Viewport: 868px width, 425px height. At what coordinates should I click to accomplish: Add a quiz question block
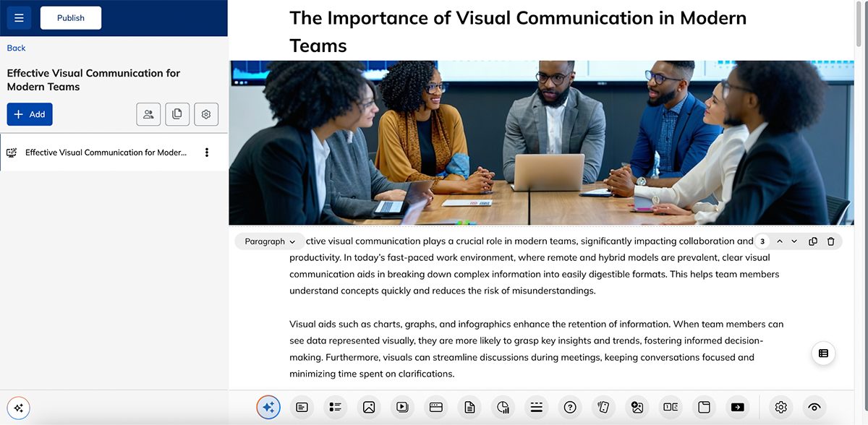(570, 407)
